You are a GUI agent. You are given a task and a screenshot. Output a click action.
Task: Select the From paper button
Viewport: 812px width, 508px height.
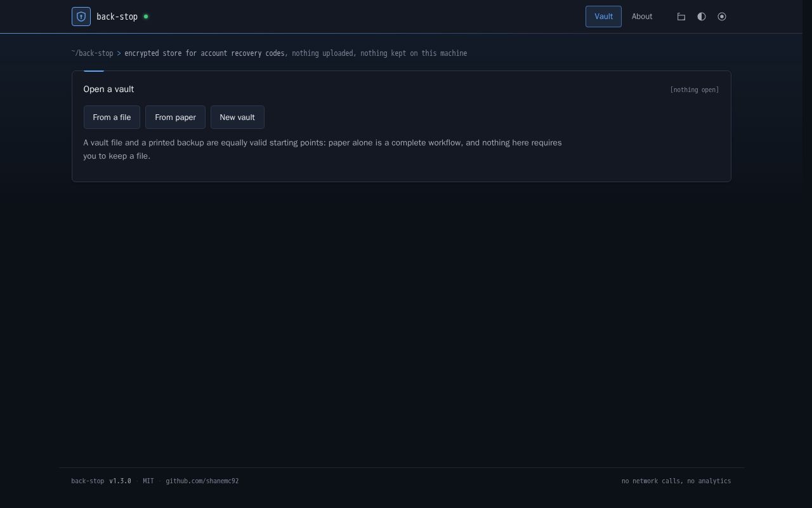click(175, 117)
